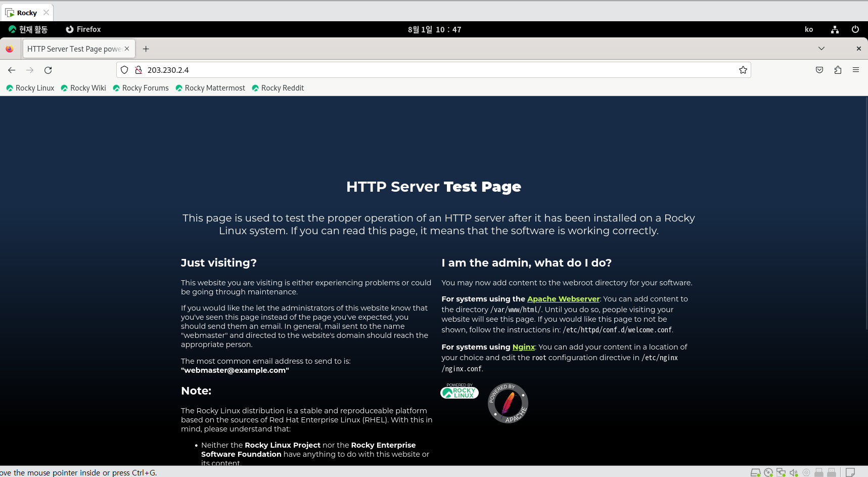Open the Rocky Forums bookmark
This screenshot has height=477, width=868.
point(141,88)
